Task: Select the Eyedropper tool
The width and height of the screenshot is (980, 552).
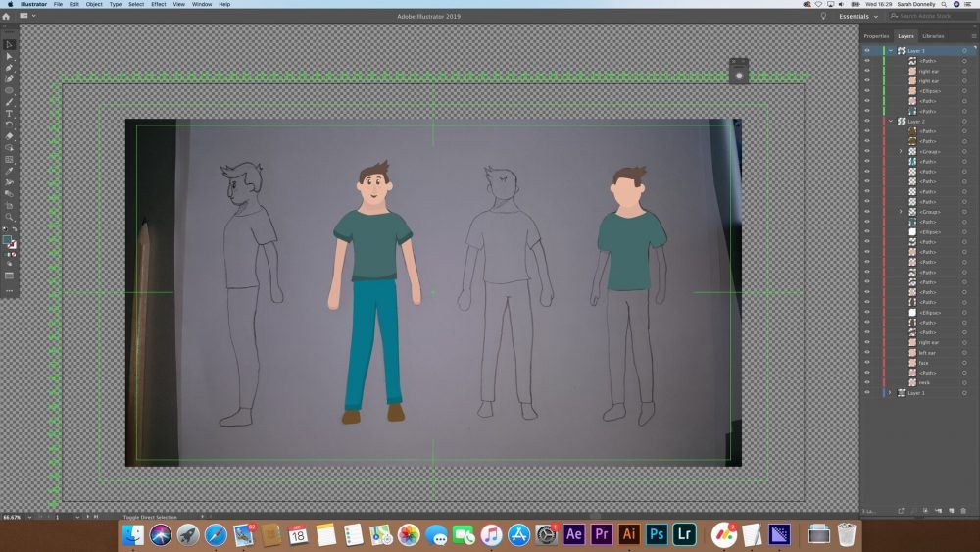Action: pyautogui.click(x=10, y=171)
